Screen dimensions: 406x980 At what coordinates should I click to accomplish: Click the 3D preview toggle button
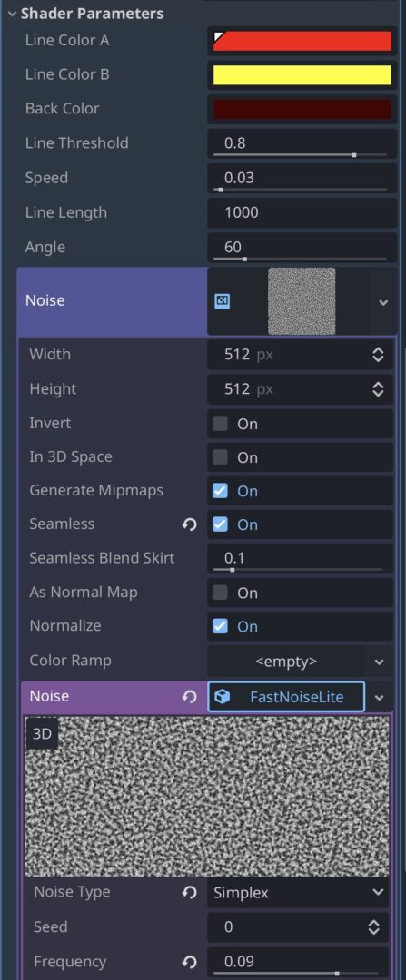click(42, 734)
